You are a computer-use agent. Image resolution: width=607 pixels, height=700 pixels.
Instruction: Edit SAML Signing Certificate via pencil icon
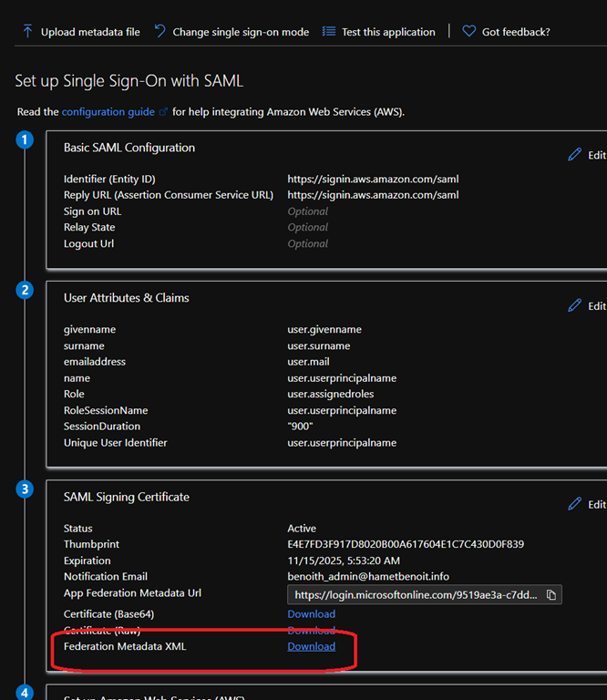coord(574,504)
